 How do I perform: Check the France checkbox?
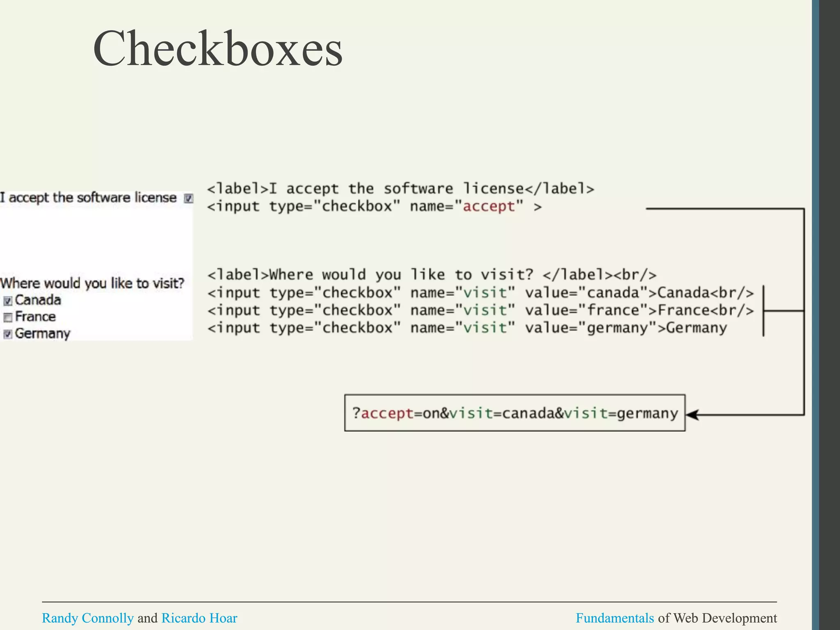pyautogui.click(x=8, y=318)
